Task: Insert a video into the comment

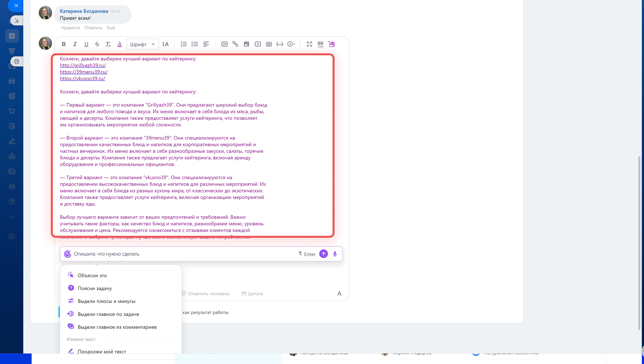Action: tap(258, 44)
